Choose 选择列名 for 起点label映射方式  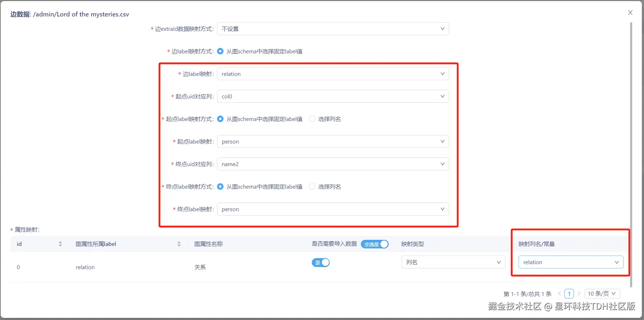point(312,119)
